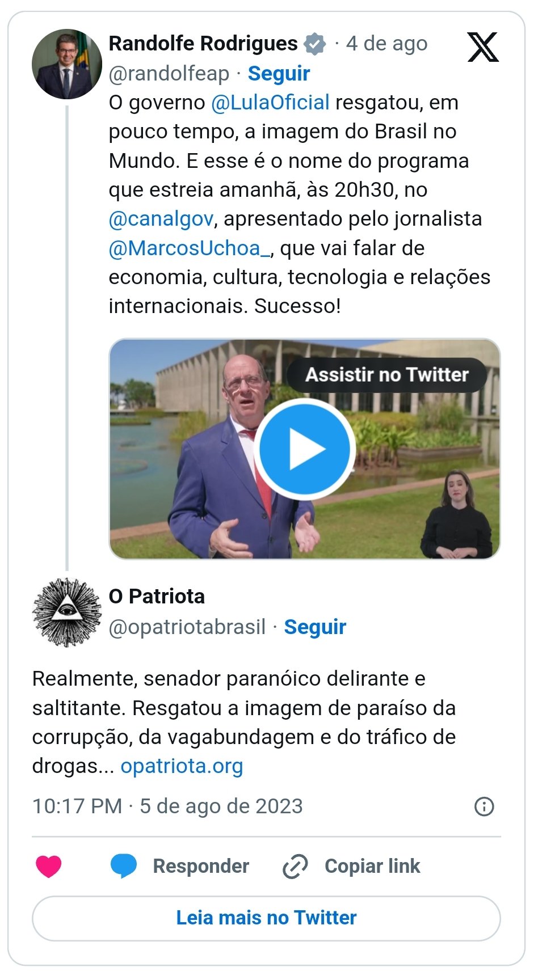Click the Responder label
Screen dimensions: 534x980
click(x=201, y=866)
